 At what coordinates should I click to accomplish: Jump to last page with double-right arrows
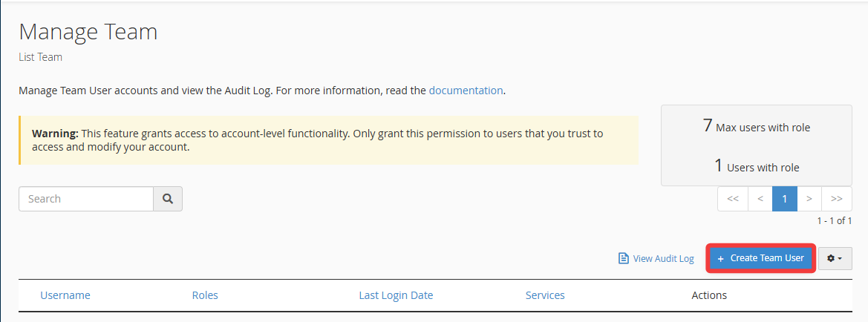click(x=837, y=199)
